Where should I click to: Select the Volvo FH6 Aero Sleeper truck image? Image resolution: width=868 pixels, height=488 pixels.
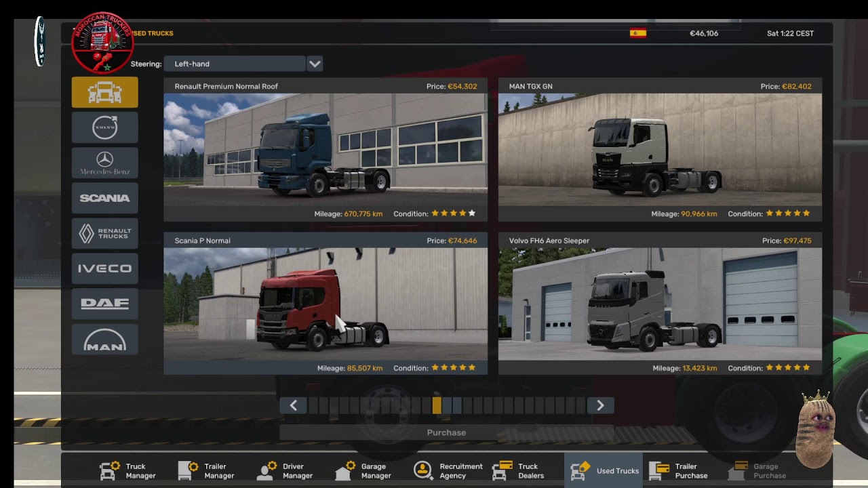point(660,304)
